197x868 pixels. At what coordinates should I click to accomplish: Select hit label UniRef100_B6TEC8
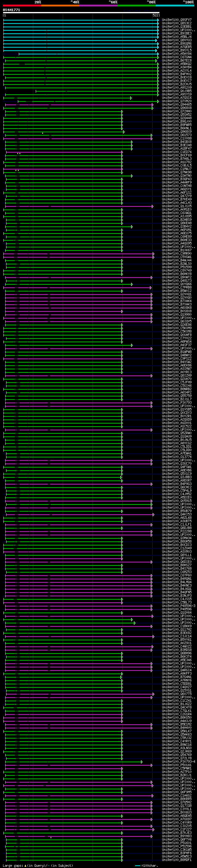[x=177, y=61]
